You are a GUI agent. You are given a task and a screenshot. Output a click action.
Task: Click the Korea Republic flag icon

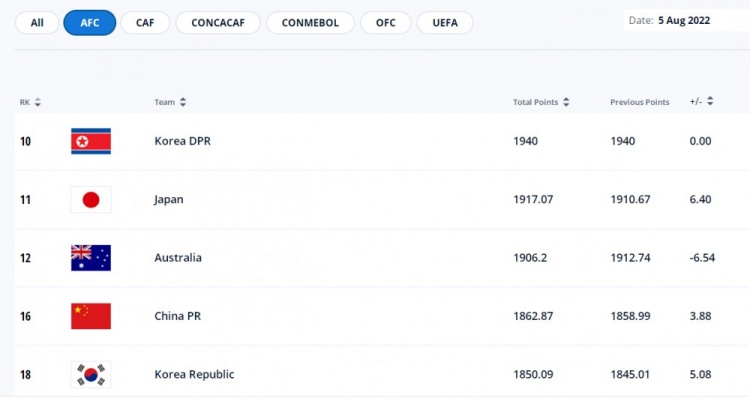pyautogui.click(x=91, y=375)
